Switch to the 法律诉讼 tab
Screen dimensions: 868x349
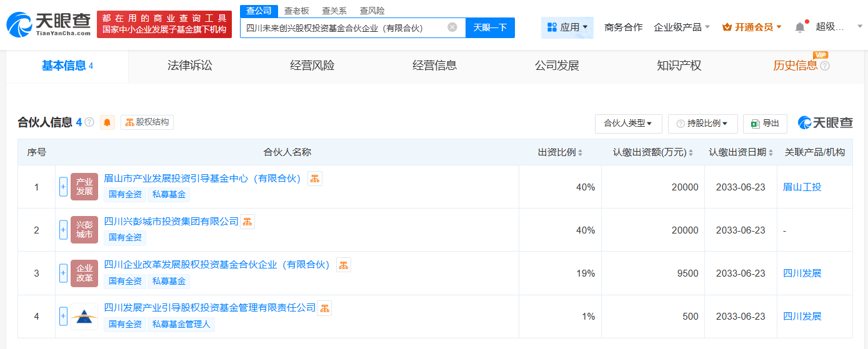coord(190,66)
